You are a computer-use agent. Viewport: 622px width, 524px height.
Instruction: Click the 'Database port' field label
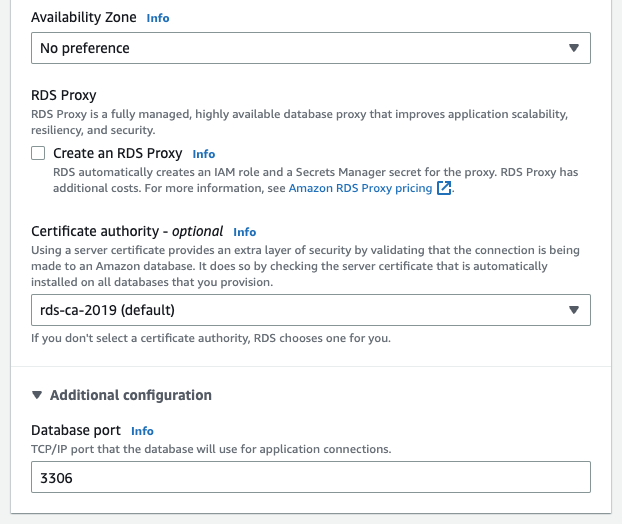click(x=76, y=430)
